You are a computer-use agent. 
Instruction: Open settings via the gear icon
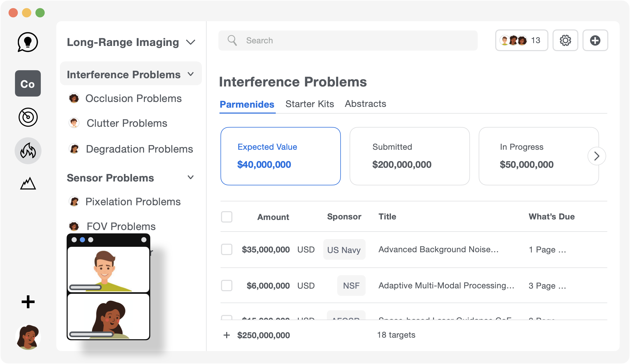[565, 41]
